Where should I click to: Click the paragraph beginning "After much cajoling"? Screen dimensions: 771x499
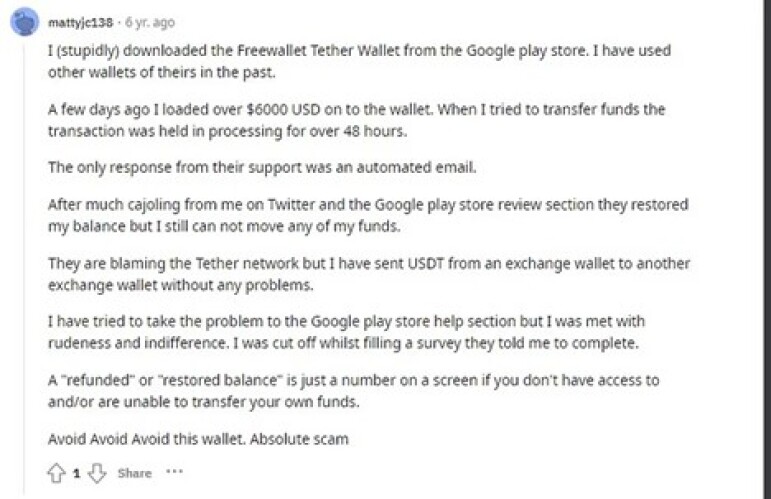[368, 215]
